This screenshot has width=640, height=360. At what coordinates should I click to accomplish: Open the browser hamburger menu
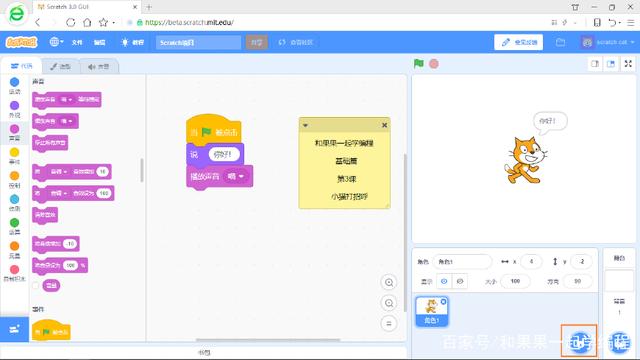(631, 22)
